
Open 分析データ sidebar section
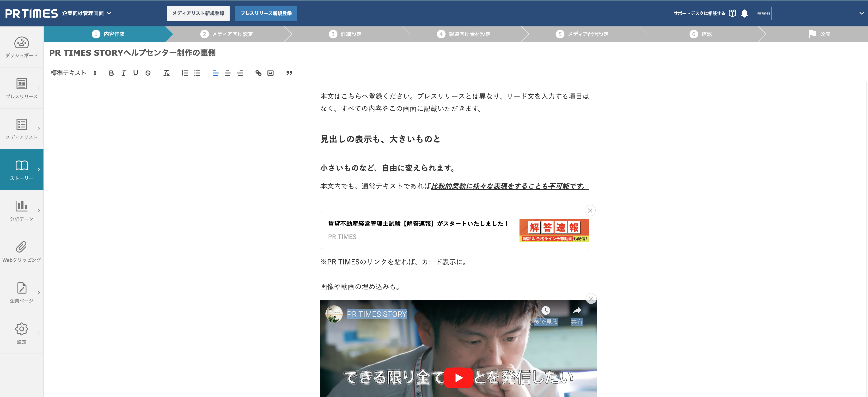tap(22, 211)
